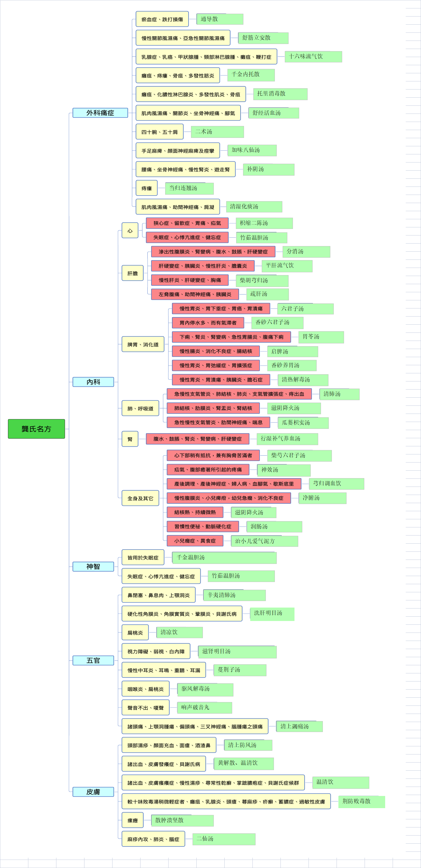Select the 皆用於失眠症 node
This screenshot has height=868, width=421.
click(x=143, y=557)
